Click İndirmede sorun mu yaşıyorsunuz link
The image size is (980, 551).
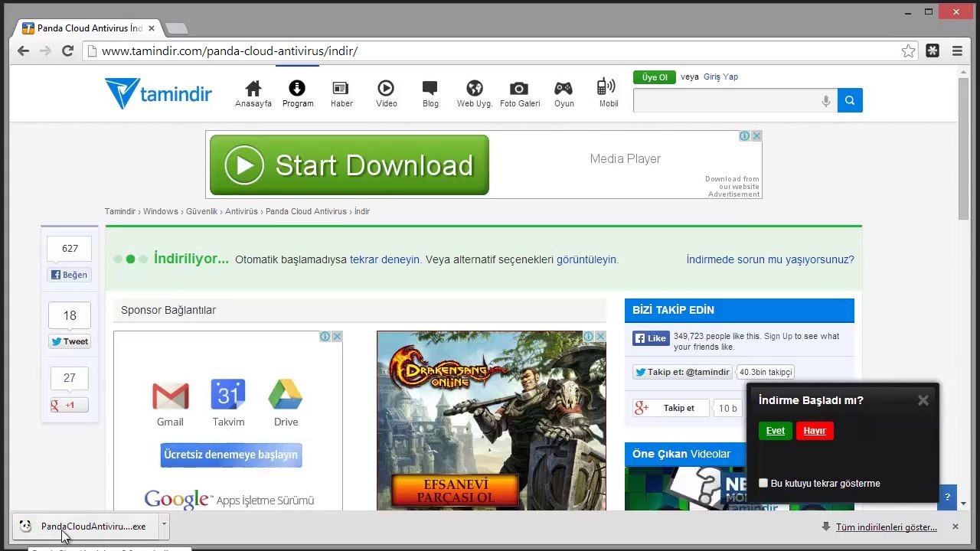coord(770,259)
